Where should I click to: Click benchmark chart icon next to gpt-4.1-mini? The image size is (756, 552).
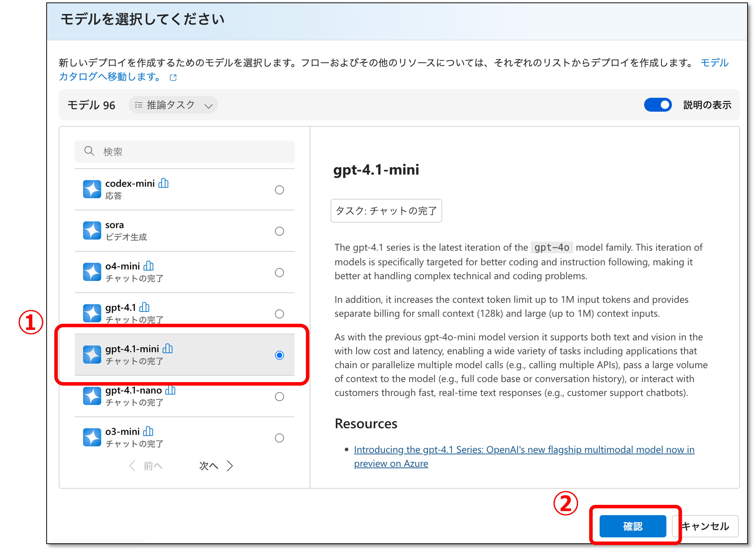click(167, 348)
